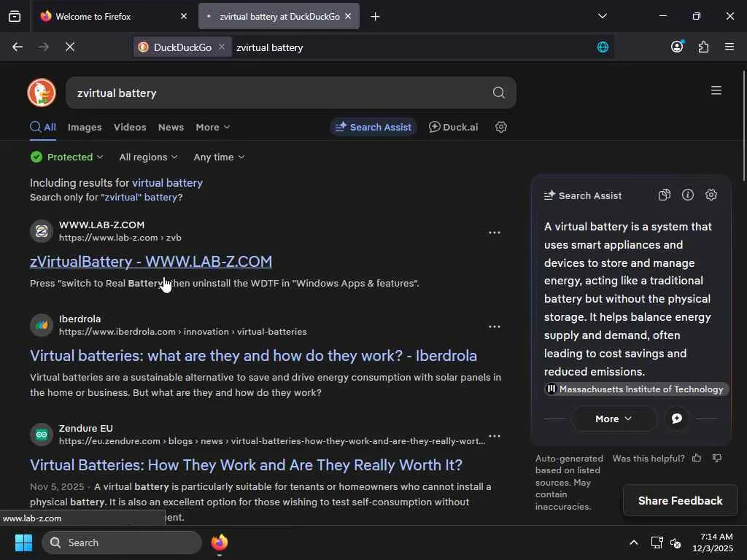Open the All regions dropdown
Screen dimensions: 747x560
148,157
